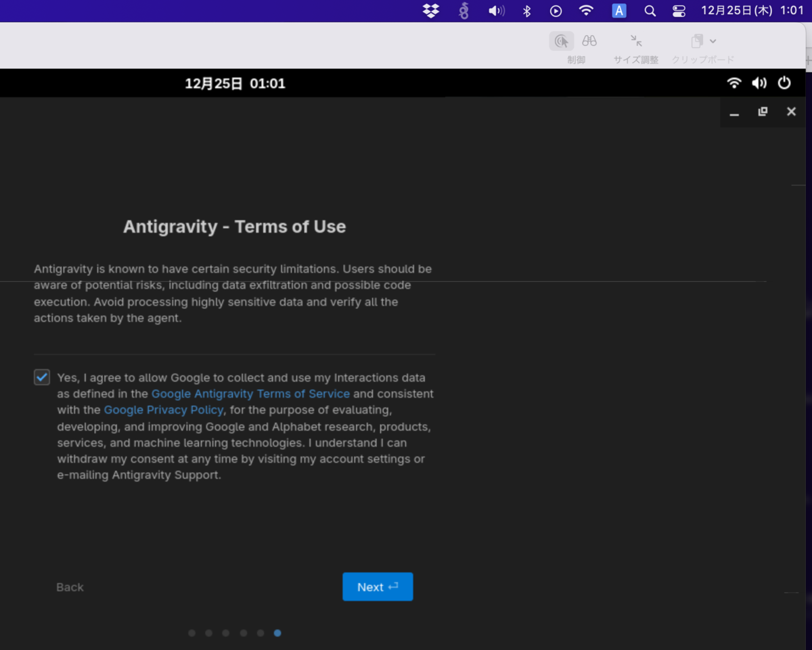The image size is (812, 650).
Task: Open the Google Privacy Policy link
Action: (x=164, y=410)
